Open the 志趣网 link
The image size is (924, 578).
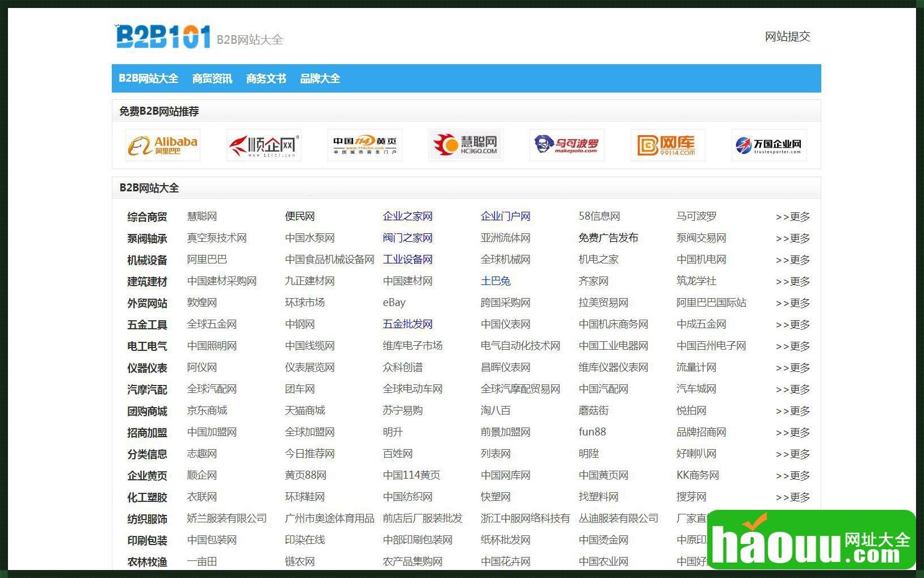pos(202,454)
